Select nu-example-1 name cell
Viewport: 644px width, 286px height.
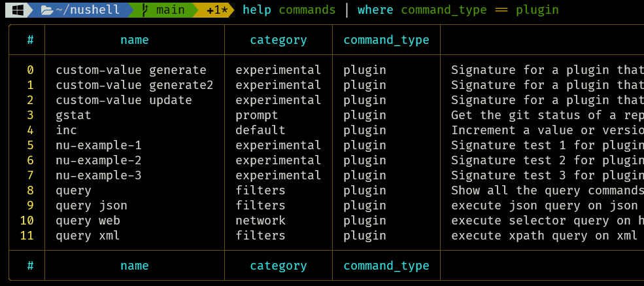tap(99, 145)
